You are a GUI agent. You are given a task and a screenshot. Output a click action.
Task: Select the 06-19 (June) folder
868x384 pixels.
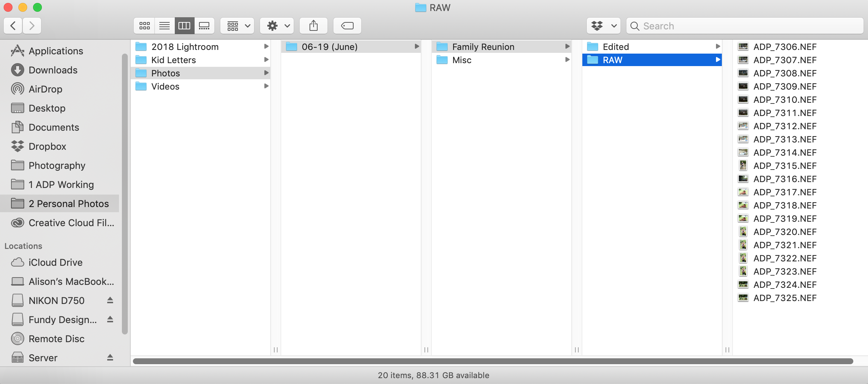351,47
